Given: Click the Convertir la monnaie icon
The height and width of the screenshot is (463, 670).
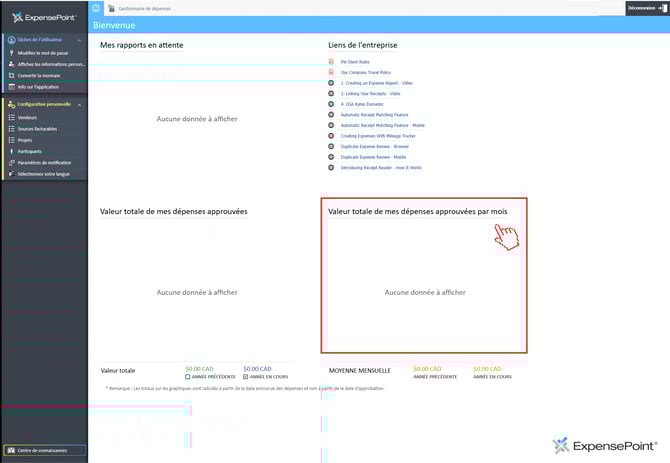Looking at the screenshot, I should pos(12,76).
